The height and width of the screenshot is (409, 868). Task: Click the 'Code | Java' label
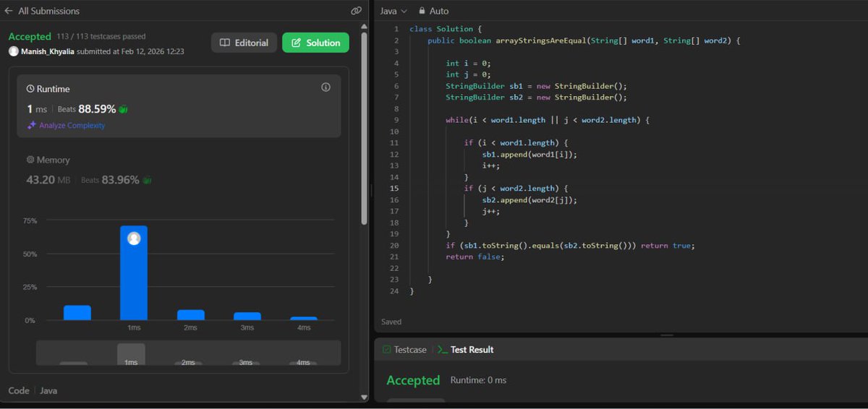tap(33, 390)
